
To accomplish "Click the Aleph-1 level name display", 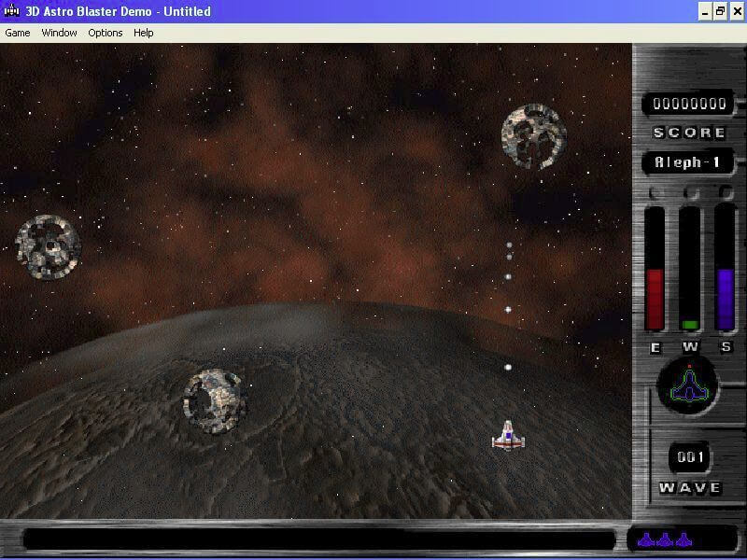I will 687,162.
